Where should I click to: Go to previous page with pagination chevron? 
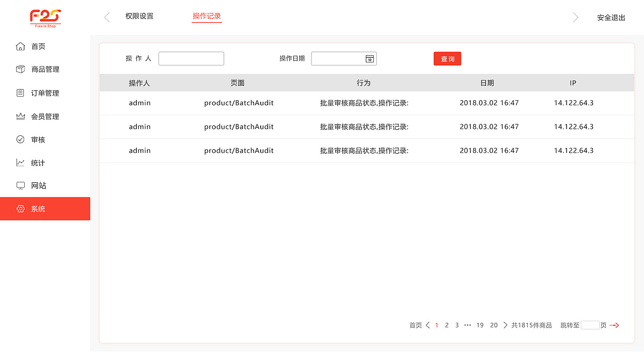pos(428,325)
